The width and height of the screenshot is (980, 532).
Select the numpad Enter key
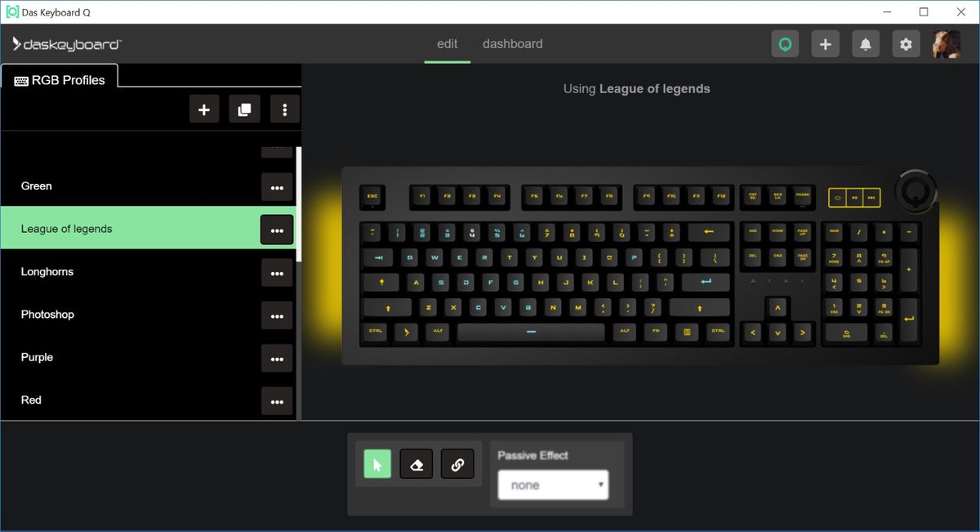[908, 320]
